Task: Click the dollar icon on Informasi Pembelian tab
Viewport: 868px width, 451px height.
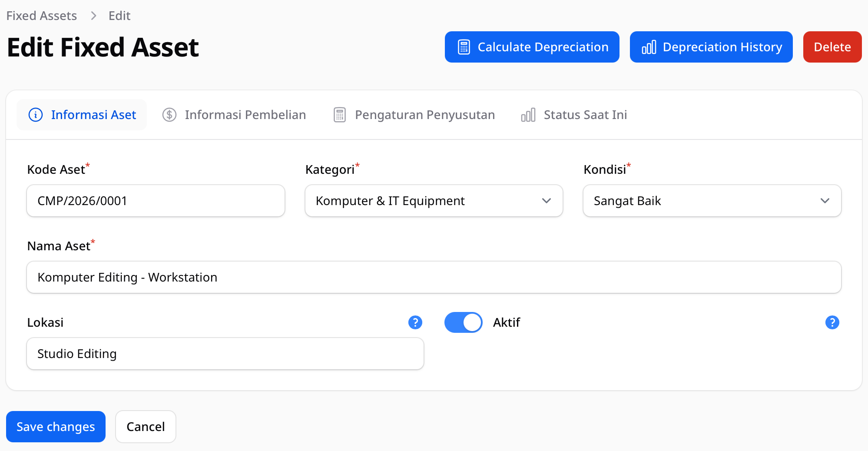Action: [169, 115]
